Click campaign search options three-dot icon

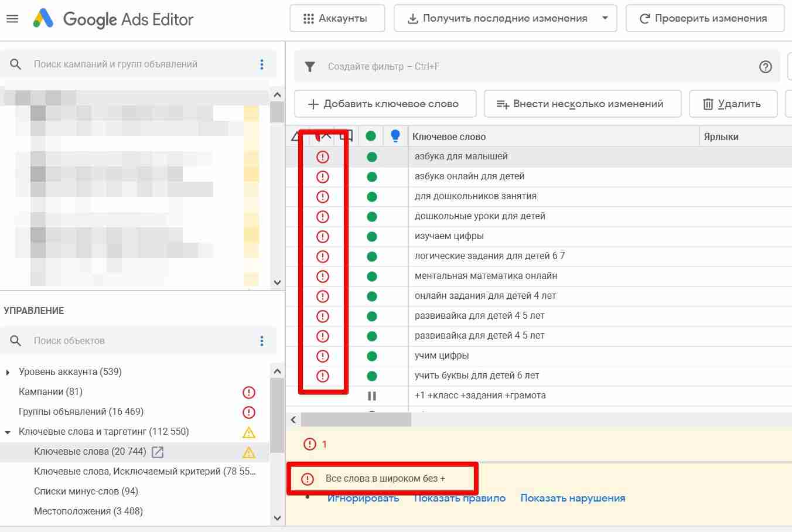pyautogui.click(x=262, y=64)
